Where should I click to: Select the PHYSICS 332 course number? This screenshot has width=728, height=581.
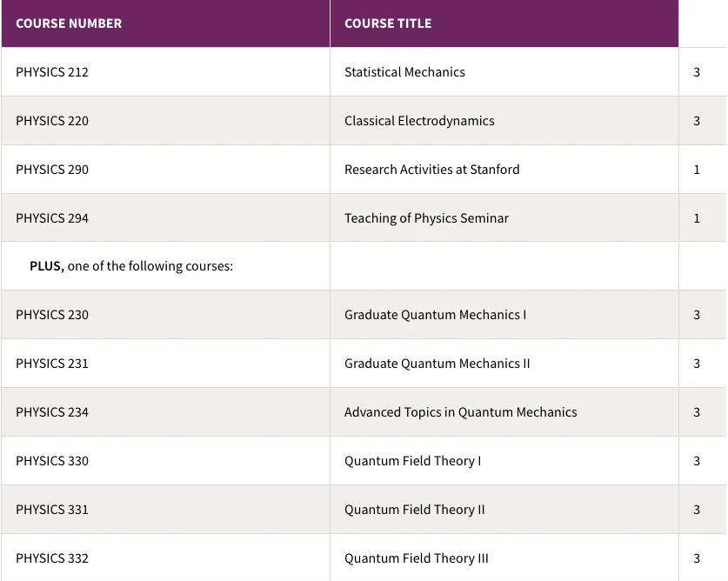(52, 558)
